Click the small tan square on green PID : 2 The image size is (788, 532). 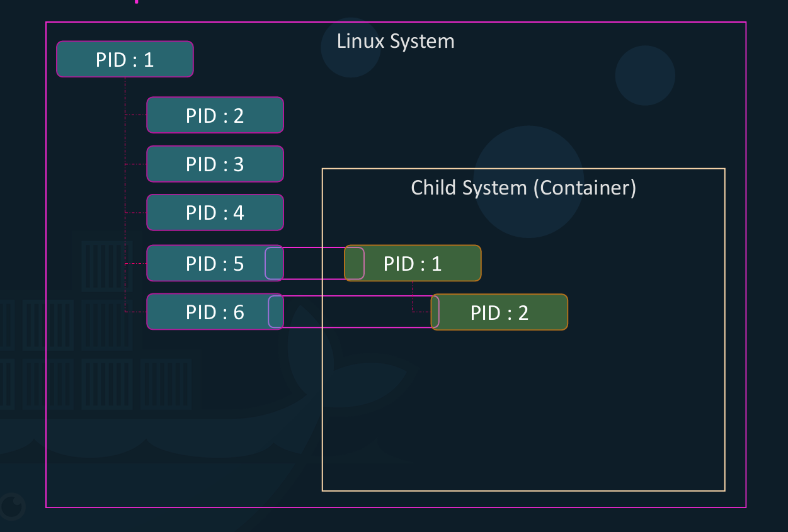(x=435, y=312)
